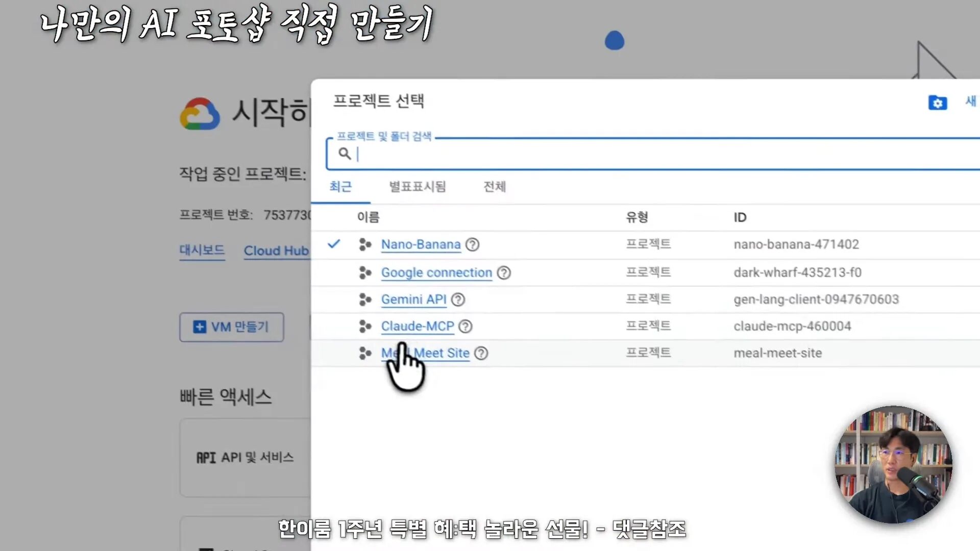Image resolution: width=980 pixels, height=551 pixels.
Task: Click the 이름 column header
Action: pyautogui.click(x=368, y=217)
